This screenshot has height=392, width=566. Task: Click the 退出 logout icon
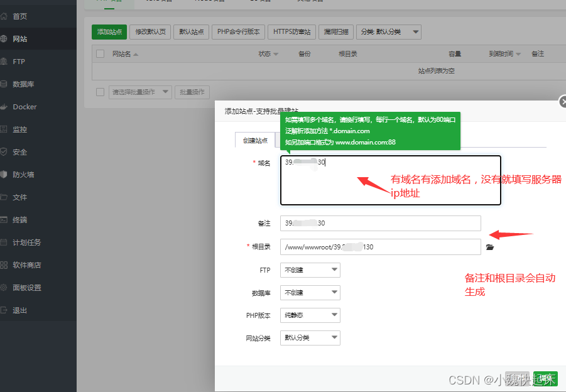point(4,310)
